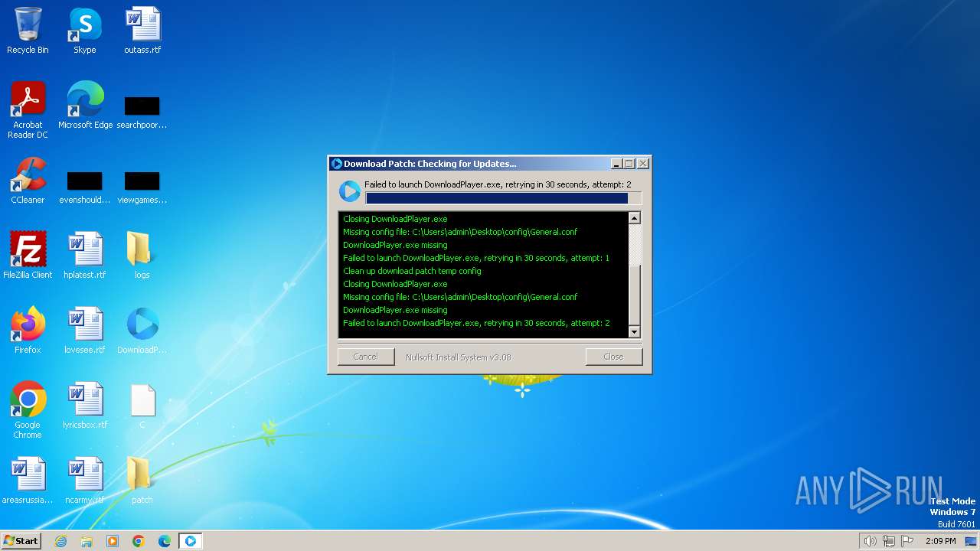Screen dimensions: 980x551
Task: Open CCleaner desktop shortcut
Action: coord(28,181)
